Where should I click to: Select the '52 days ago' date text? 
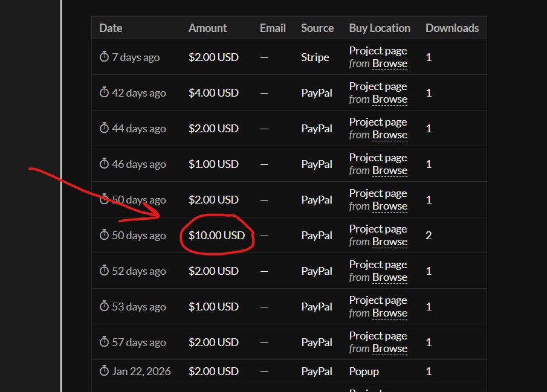pos(139,271)
